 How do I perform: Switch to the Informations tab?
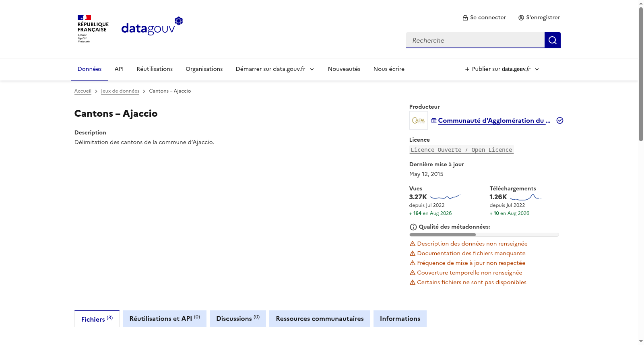[400, 319]
